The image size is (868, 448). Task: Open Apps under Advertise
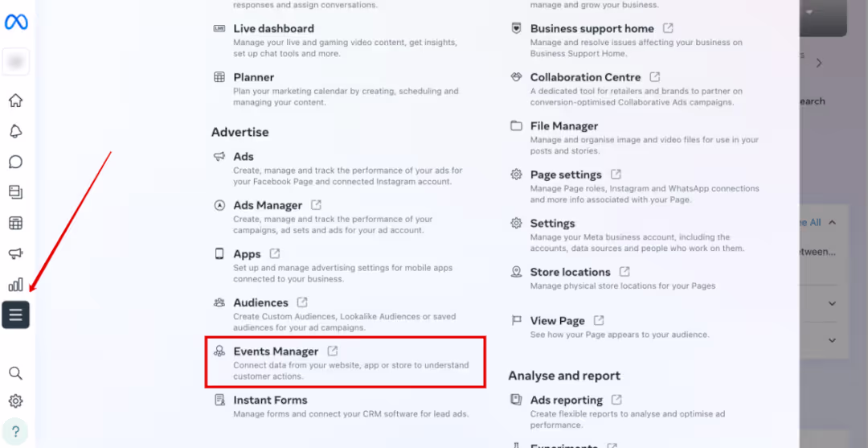(x=247, y=254)
